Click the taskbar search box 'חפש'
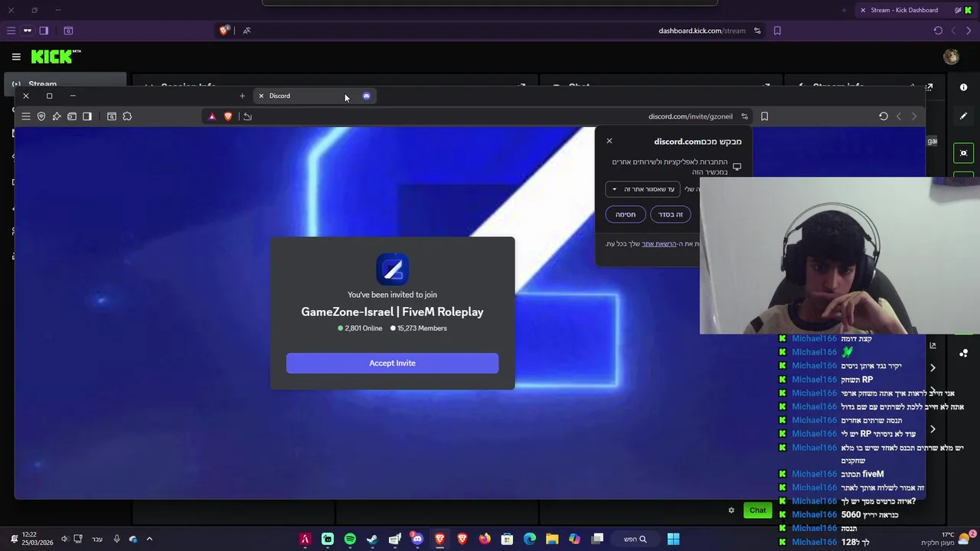Image resolution: width=980 pixels, height=551 pixels. 635,539
